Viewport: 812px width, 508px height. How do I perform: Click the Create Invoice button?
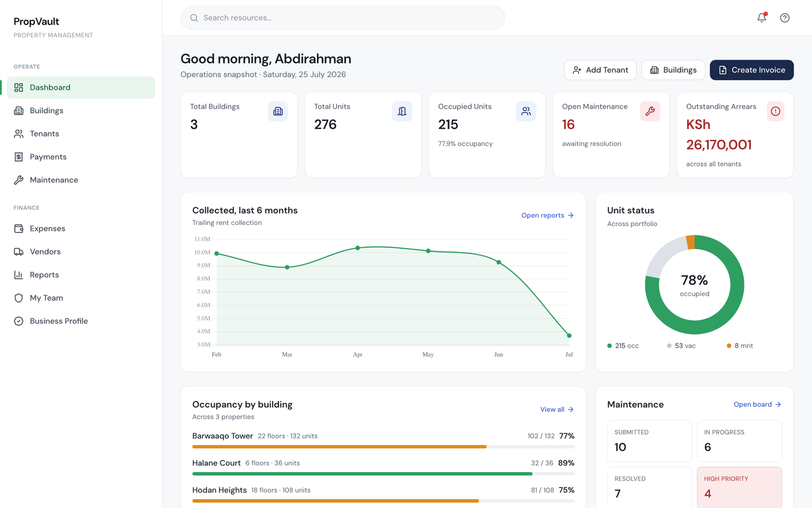[x=752, y=70]
